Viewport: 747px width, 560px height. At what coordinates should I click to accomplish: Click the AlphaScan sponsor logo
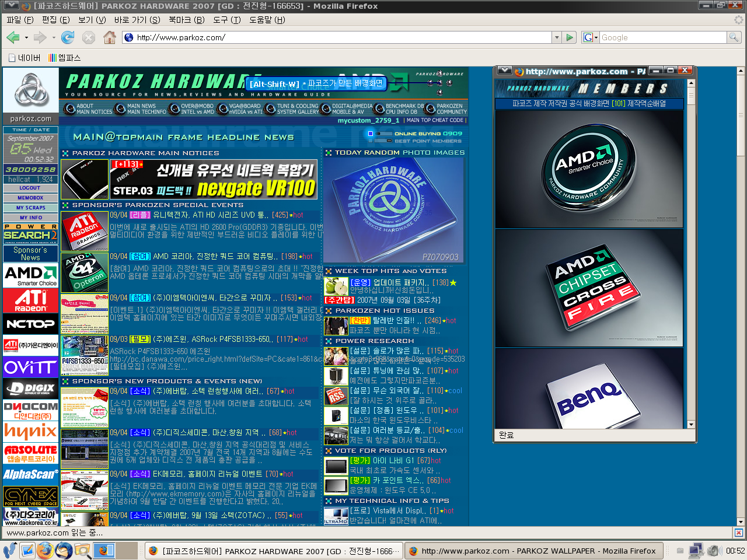tap(30, 475)
